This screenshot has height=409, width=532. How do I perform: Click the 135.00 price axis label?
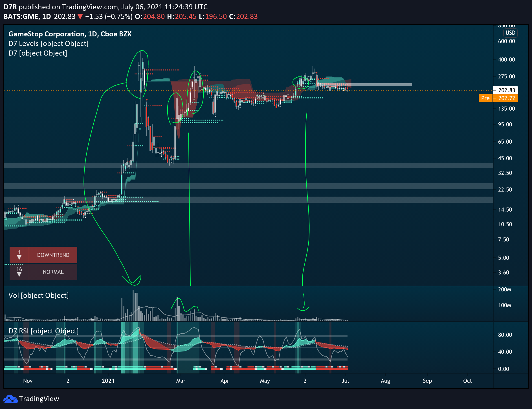[x=506, y=109]
